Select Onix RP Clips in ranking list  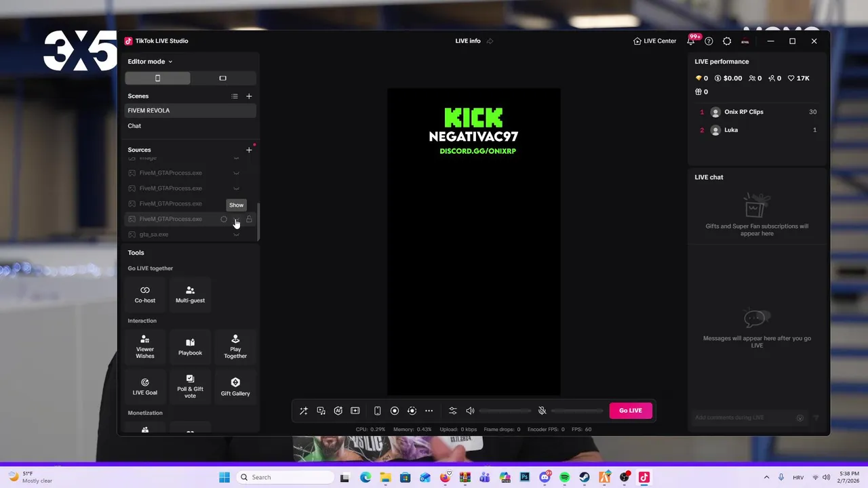(x=757, y=112)
